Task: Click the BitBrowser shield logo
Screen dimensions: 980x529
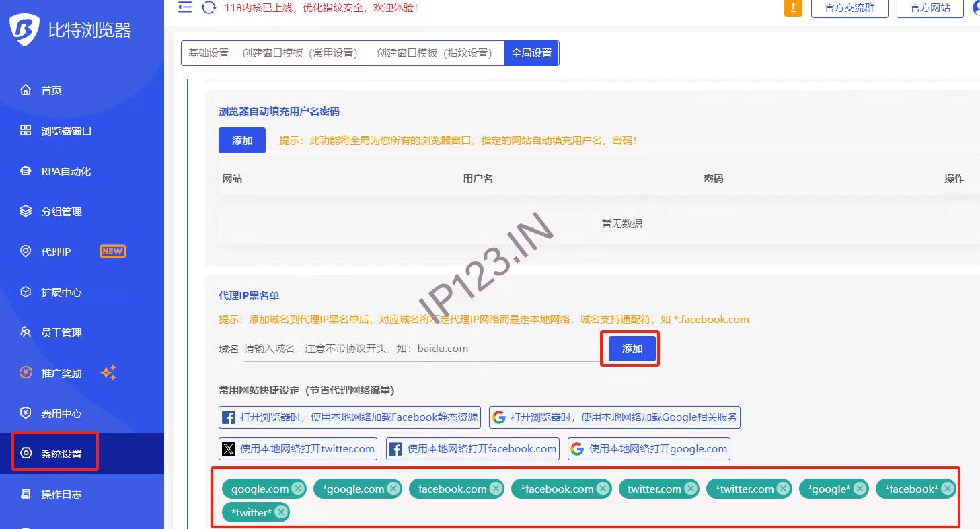Action: (25, 30)
